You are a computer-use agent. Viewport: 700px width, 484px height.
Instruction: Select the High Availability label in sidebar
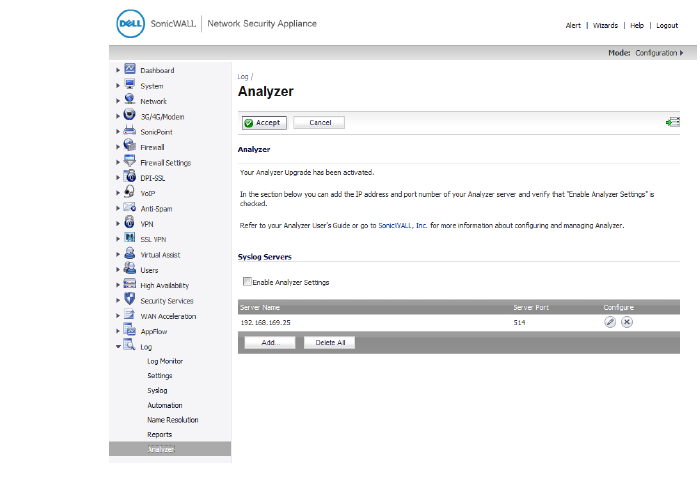click(x=164, y=285)
